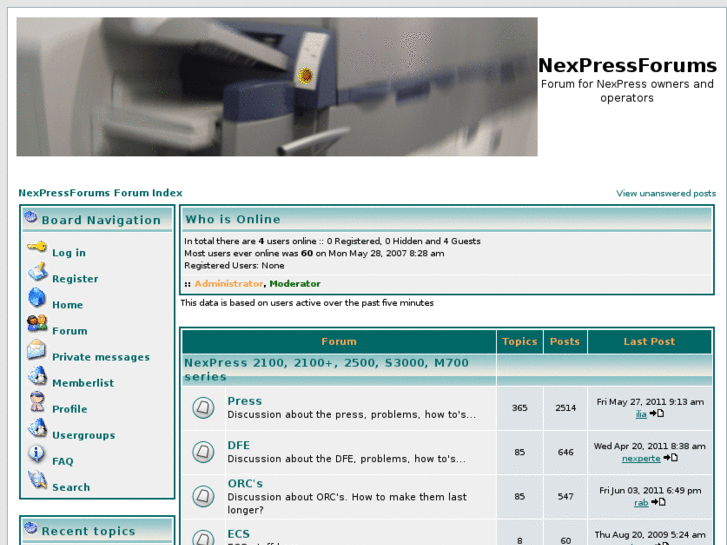This screenshot has width=727, height=545.
Task: Open Forum in board navigation
Action: (70, 331)
